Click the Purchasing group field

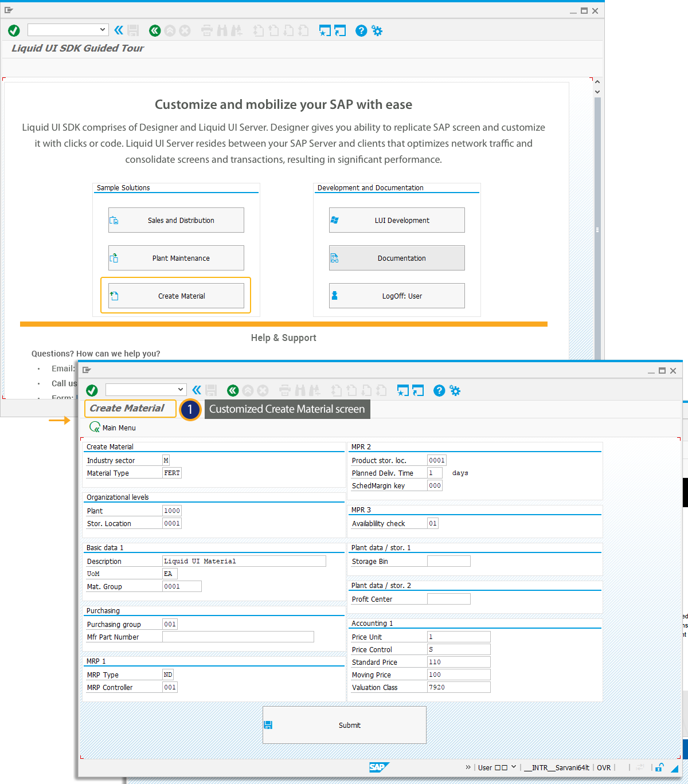(x=170, y=624)
